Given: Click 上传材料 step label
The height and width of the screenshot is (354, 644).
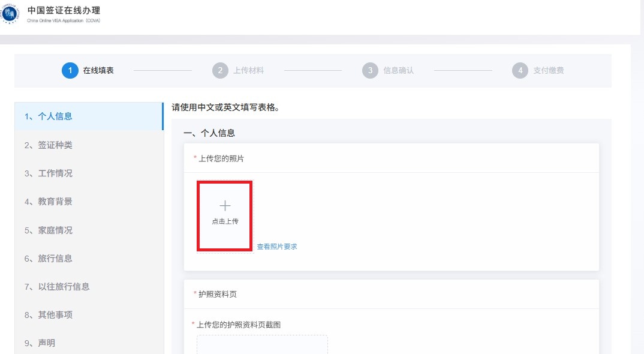Looking at the screenshot, I should click(x=248, y=70).
